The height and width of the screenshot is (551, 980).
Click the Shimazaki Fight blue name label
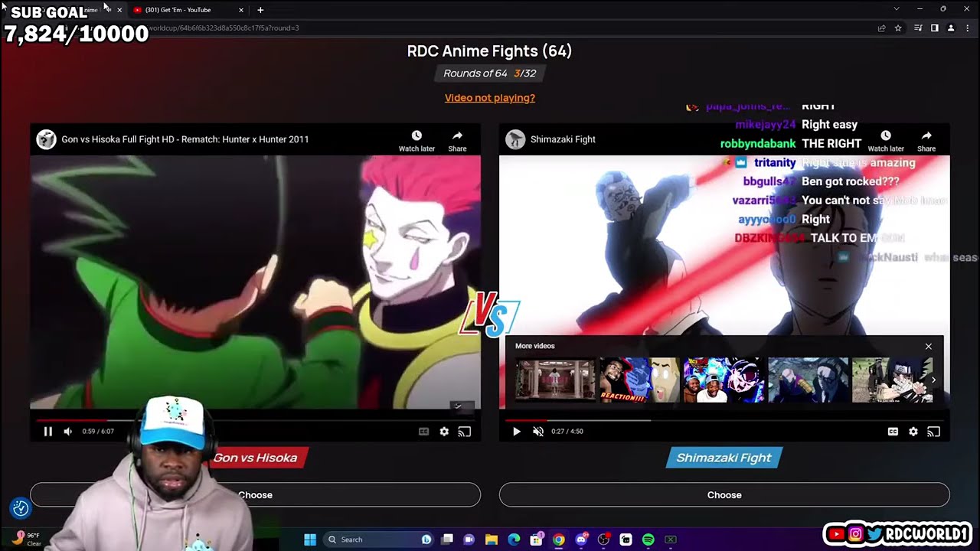coord(724,458)
